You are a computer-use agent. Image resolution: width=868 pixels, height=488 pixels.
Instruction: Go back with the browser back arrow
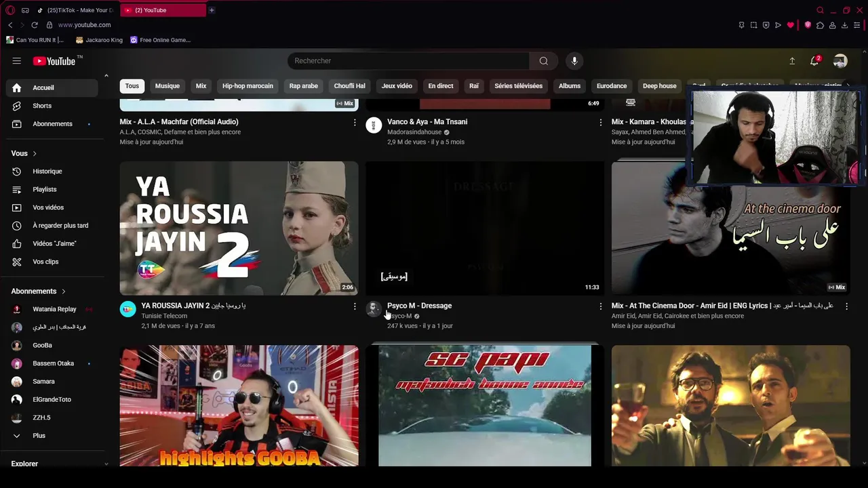tap(10, 25)
